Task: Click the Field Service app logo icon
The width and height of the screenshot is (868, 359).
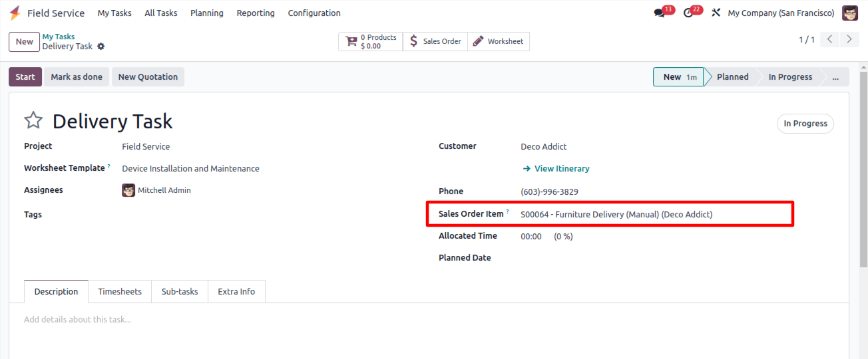Action: click(x=15, y=13)
